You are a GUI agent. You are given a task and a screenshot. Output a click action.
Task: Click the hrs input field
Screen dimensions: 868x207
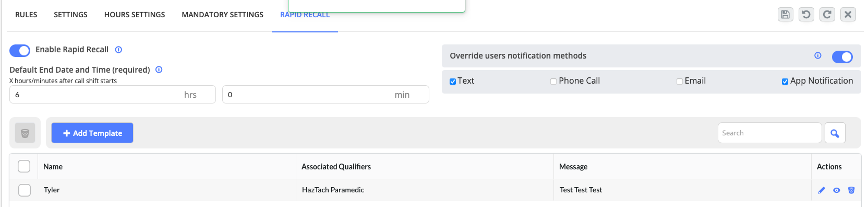113,95
